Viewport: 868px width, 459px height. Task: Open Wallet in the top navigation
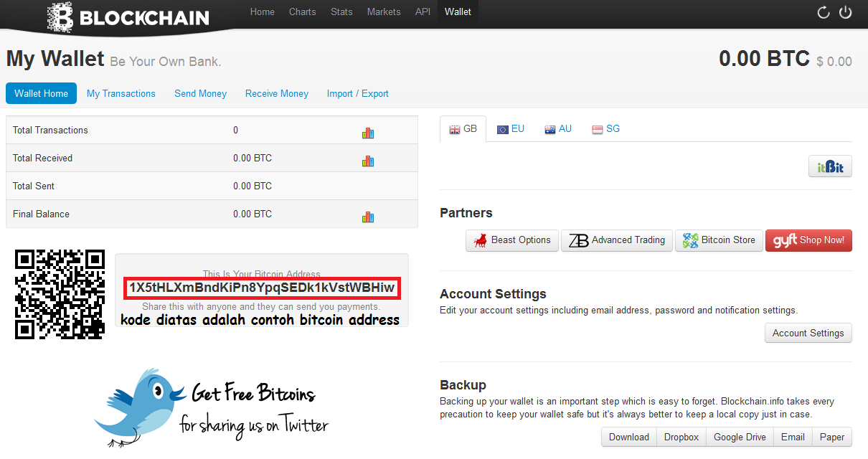[458, 11]
